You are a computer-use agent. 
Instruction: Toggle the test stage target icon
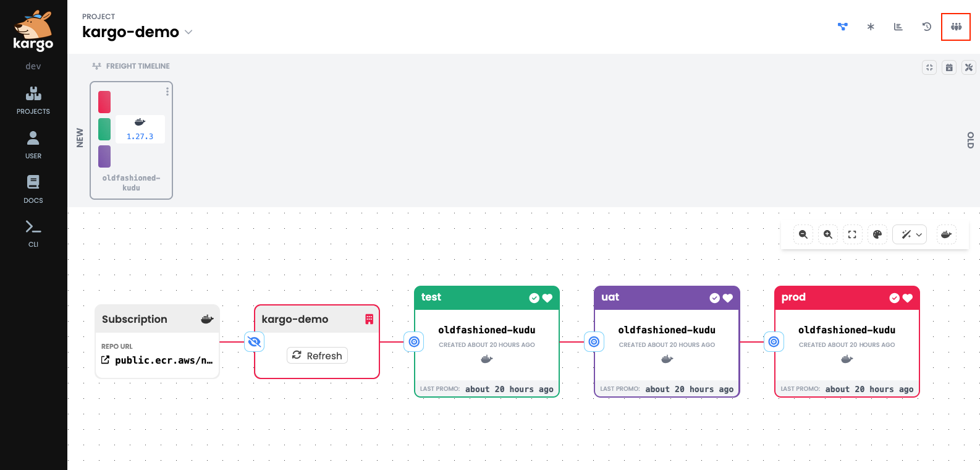[x=414, y=341]
